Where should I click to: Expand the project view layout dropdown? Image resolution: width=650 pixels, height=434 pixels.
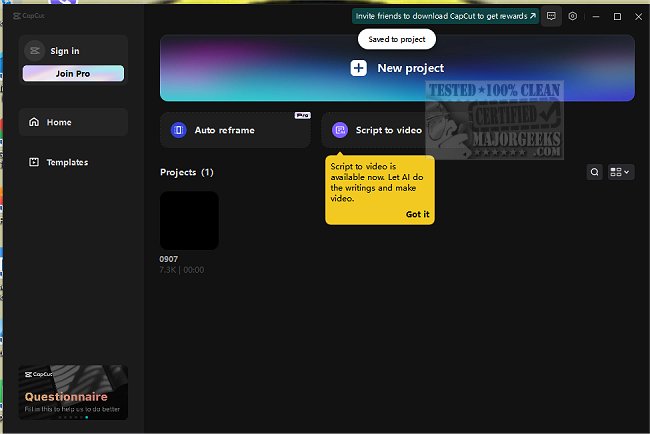[x=621, y=172]
